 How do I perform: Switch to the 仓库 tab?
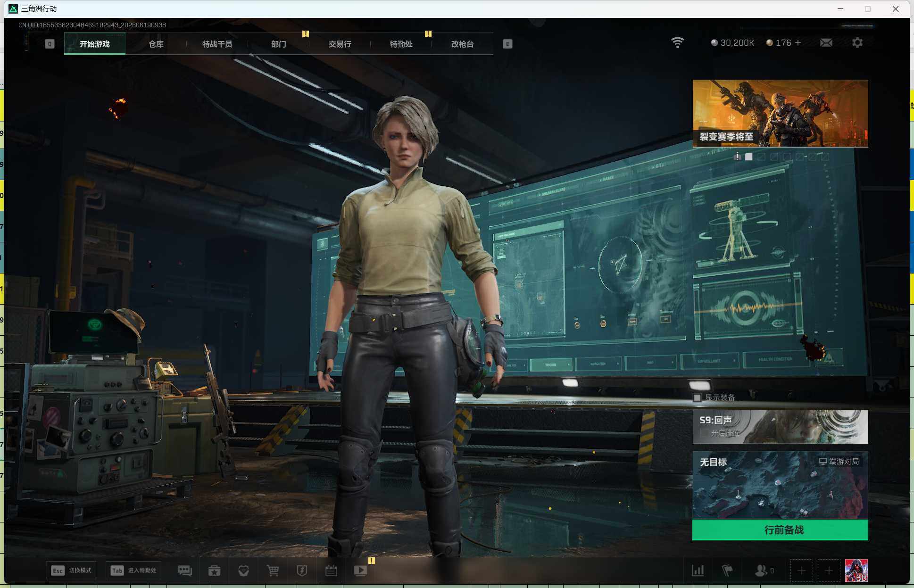pos(156,44)
